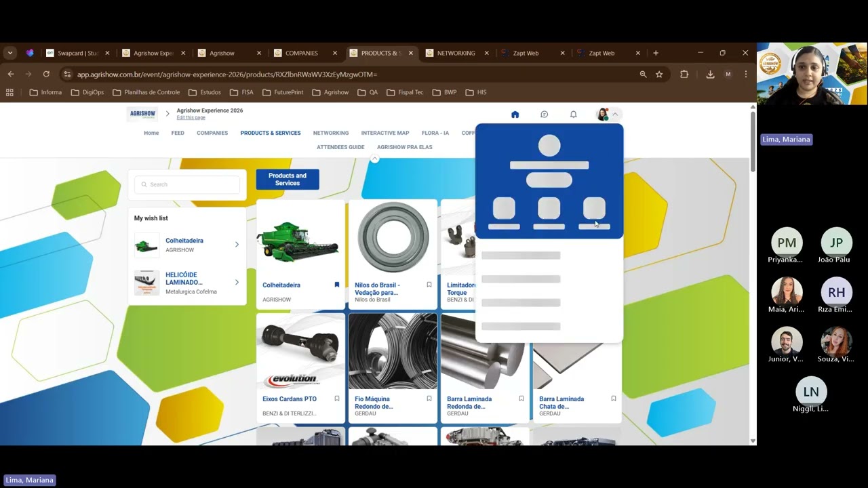Click the browser zoom magnifier icon
The image size is (868, 488).
point(643,74)
